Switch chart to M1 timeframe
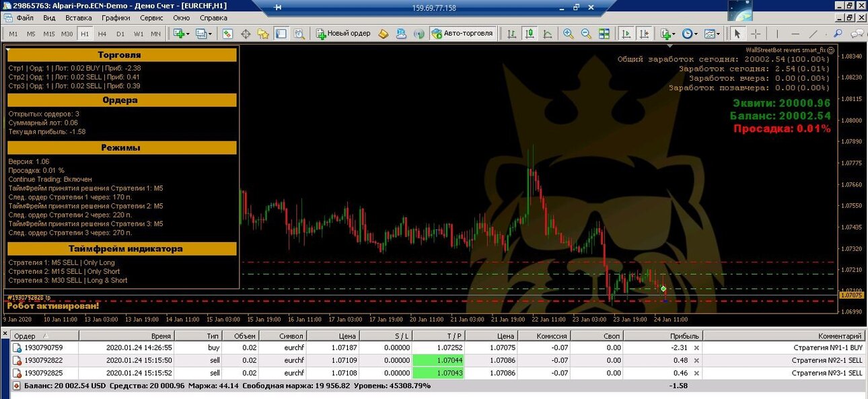868x399 pixels. tap(13, 34)
